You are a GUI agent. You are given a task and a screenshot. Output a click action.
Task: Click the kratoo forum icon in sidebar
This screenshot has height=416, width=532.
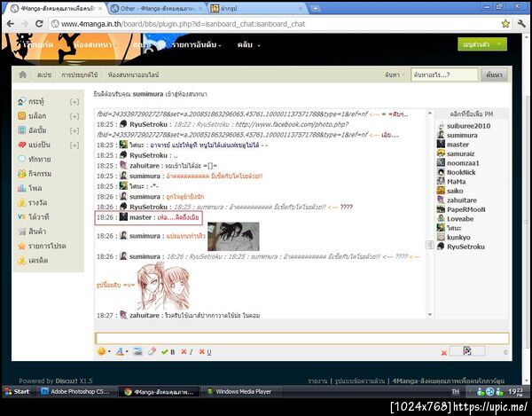[x=21, y=101]
